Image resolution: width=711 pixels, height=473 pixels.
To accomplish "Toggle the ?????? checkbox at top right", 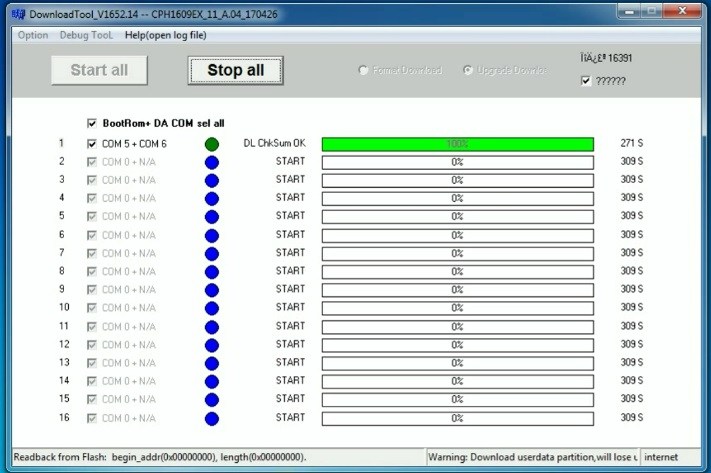I will [x=586, y=81].
